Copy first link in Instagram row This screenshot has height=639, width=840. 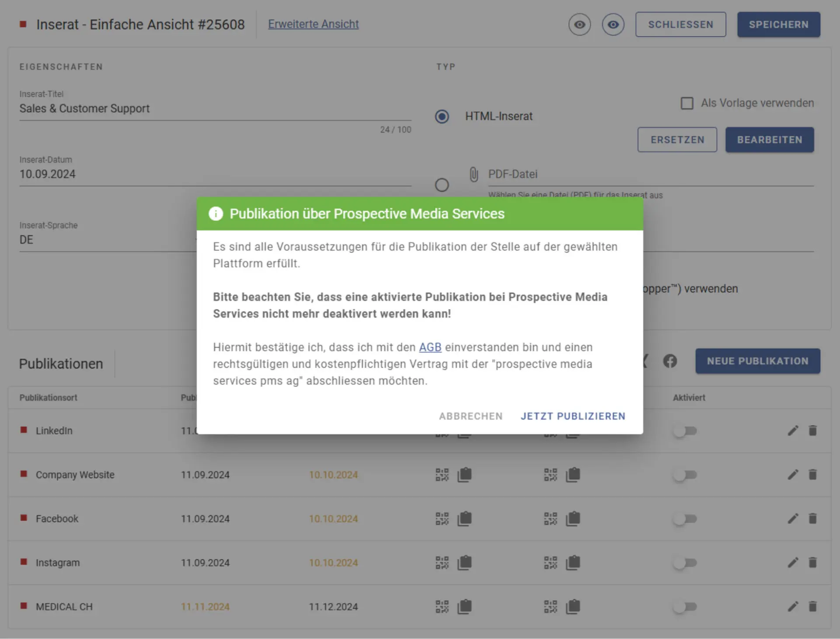pyautogui.click(x=464, y=562)
